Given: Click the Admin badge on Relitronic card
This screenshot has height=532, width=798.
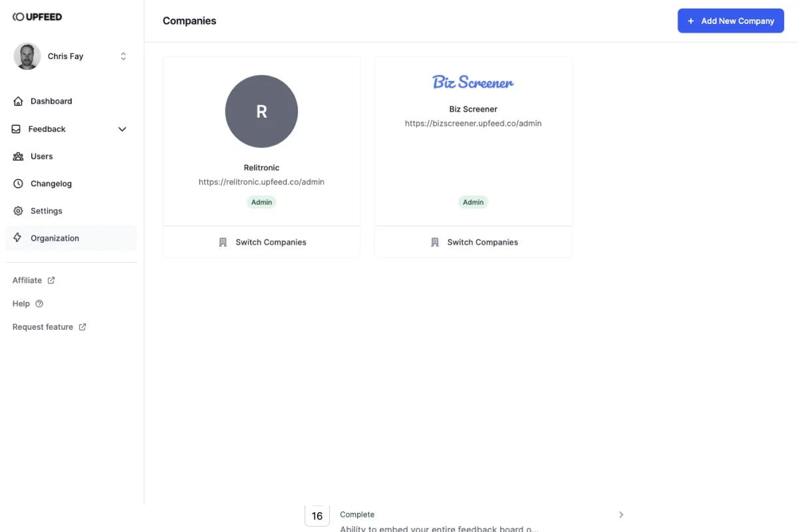Looking at the screenshot, I should [x=261, y=202].
